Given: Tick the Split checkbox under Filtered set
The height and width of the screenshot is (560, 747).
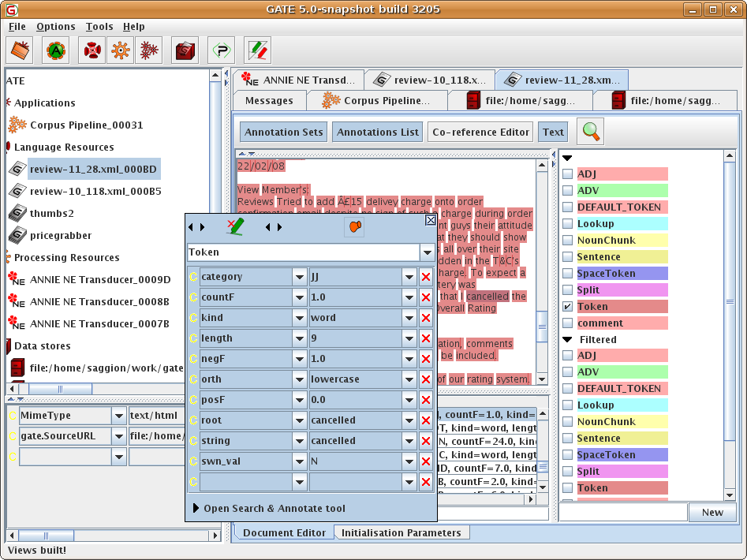Looking at the screenshot, I should [567, 472].
